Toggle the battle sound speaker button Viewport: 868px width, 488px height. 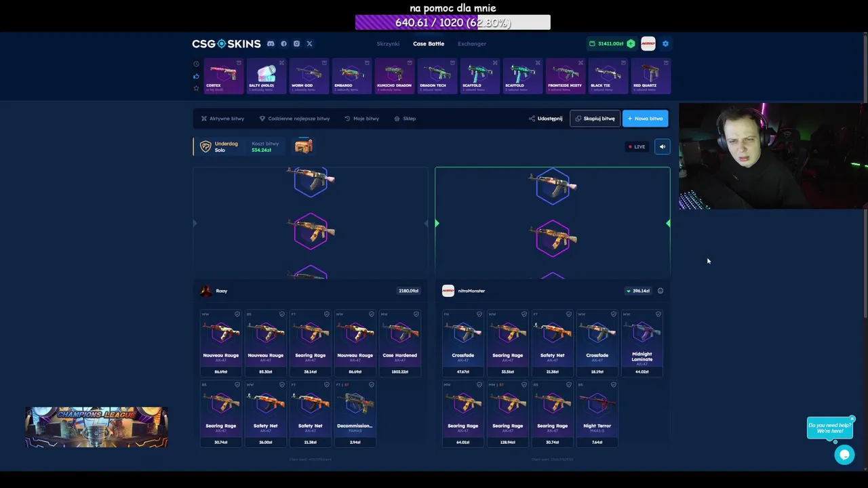(662, 146)
